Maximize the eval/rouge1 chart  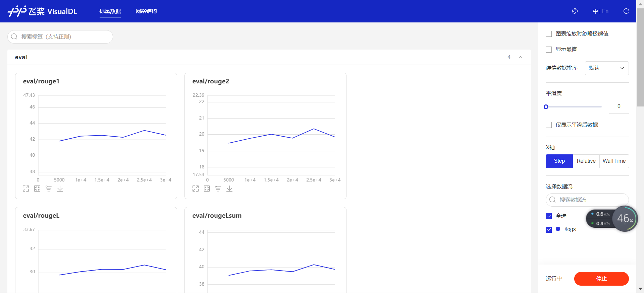tap(26, 189)
